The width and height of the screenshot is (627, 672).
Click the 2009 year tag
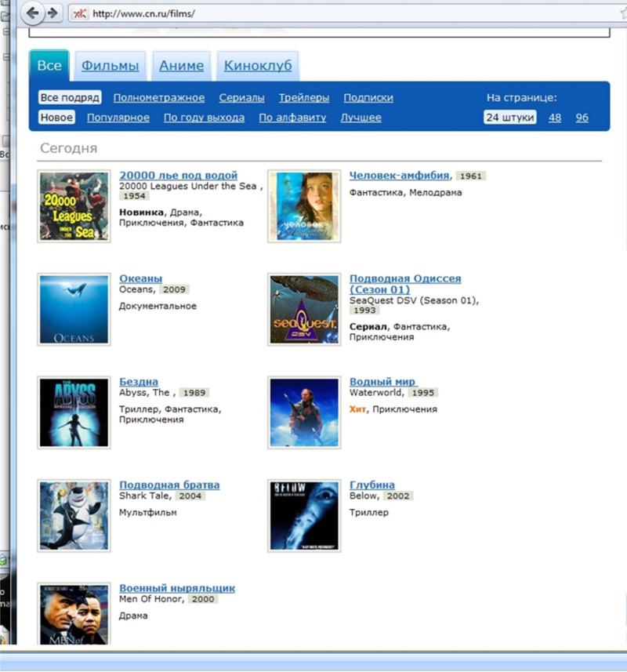point(174,289)
